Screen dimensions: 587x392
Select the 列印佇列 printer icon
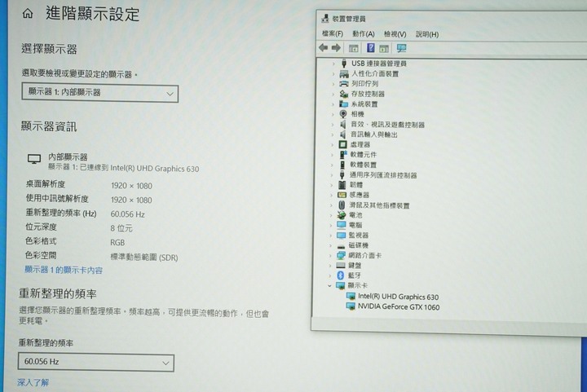(x=344, y=84)
